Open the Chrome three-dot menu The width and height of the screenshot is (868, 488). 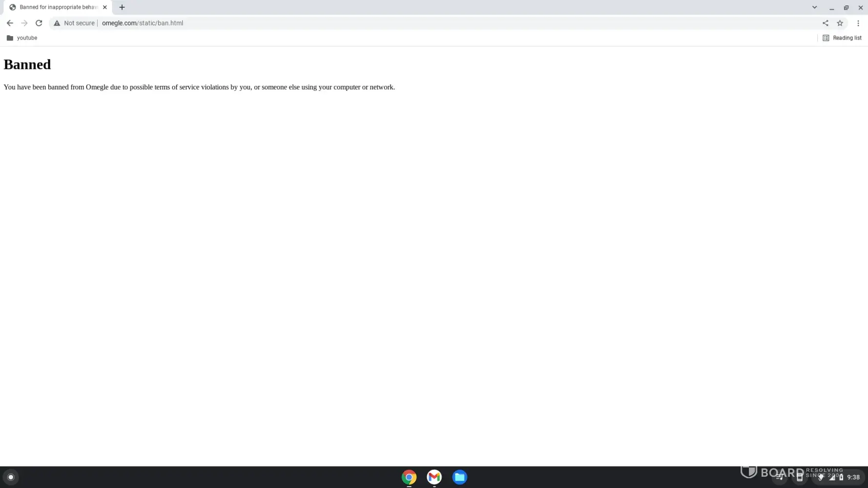pyautogui.click(x=858, y=23)
